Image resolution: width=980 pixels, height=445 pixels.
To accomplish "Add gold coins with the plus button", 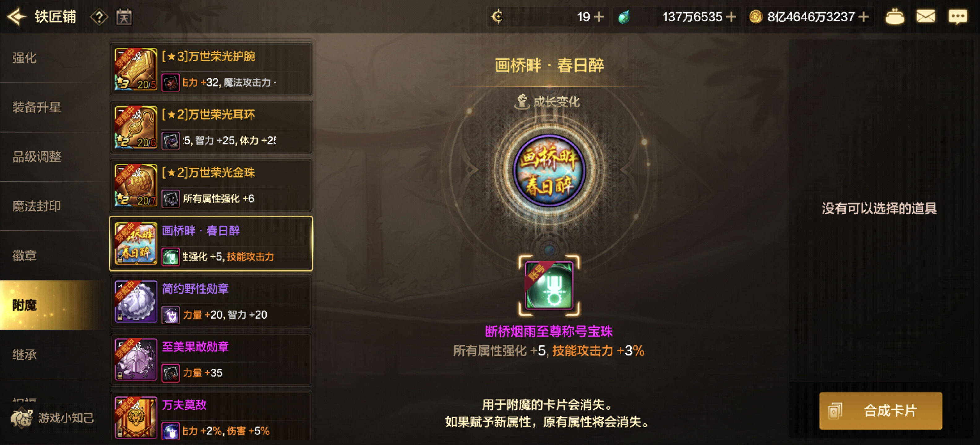I will point(863,17).
